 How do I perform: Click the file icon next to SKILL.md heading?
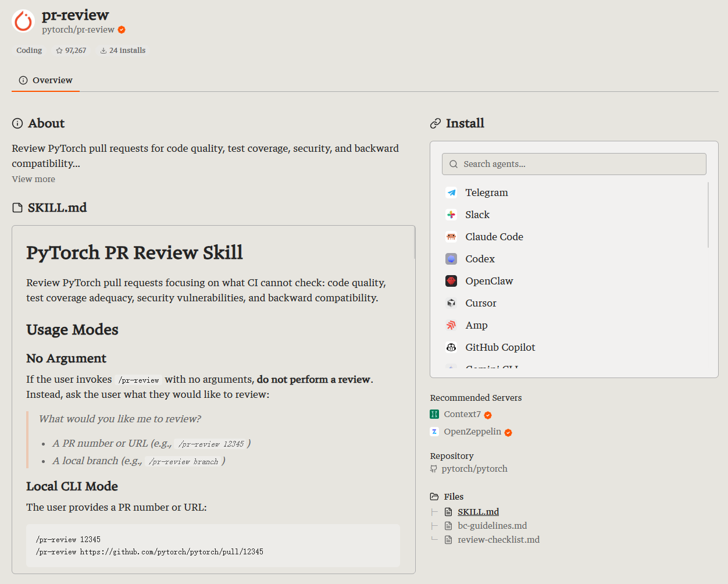pyautogui.click(x=17, y=208)
